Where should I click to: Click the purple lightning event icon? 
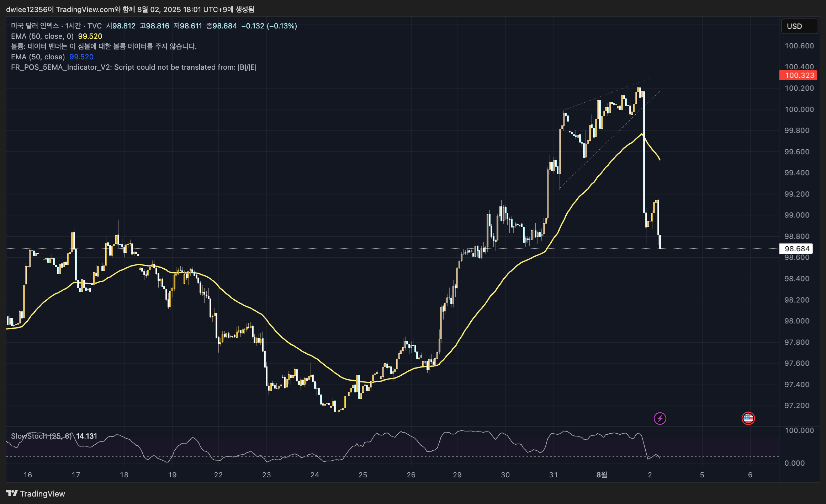[x=660, y=418]
